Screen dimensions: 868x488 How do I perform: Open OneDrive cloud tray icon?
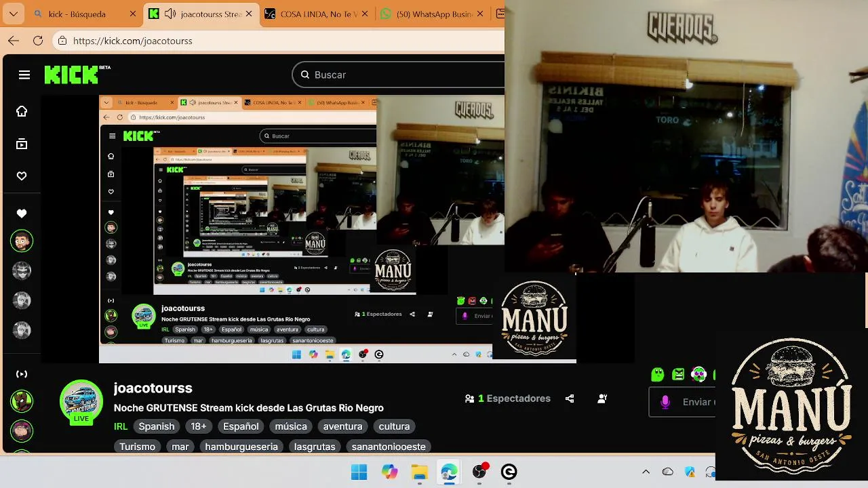[668, 472]
